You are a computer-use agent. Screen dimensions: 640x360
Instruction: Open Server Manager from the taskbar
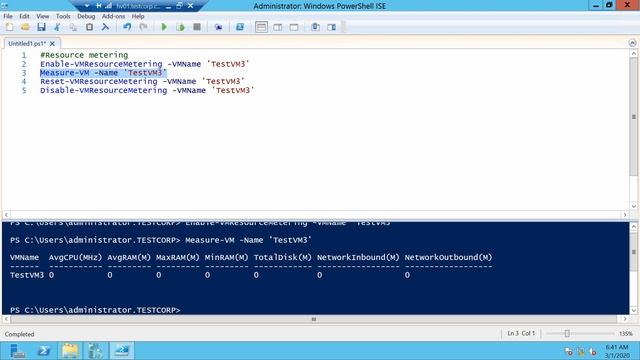click(x=17, y=351)
